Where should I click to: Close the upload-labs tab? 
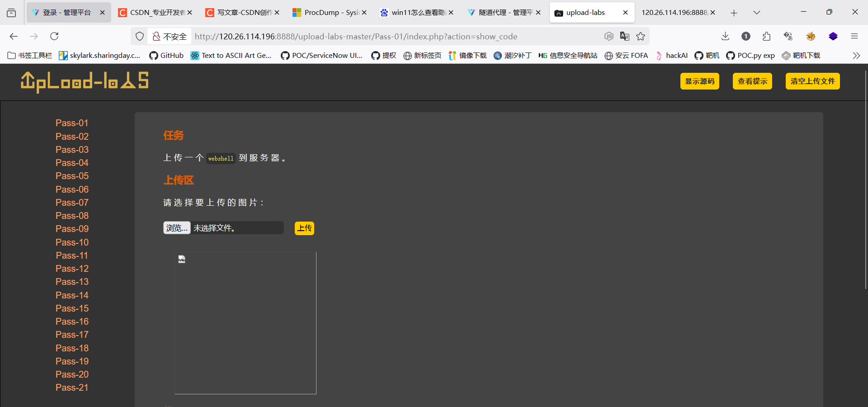[x=625, y=13]
